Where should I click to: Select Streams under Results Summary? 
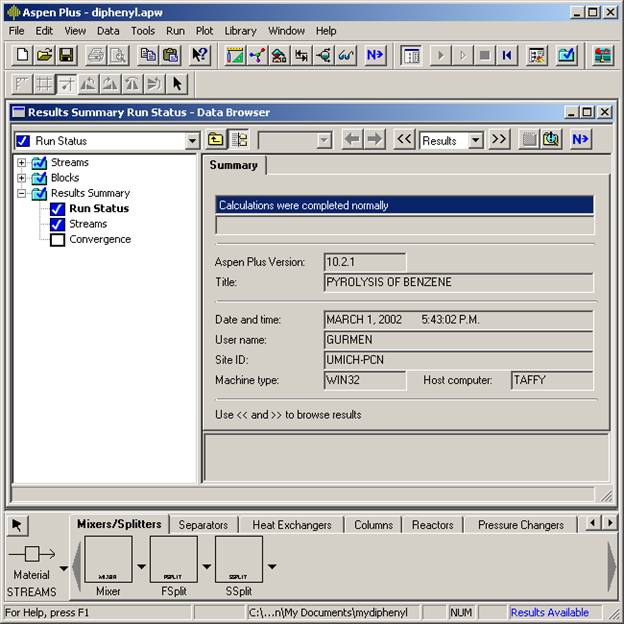pyautogui.click(x=88, y=224)
